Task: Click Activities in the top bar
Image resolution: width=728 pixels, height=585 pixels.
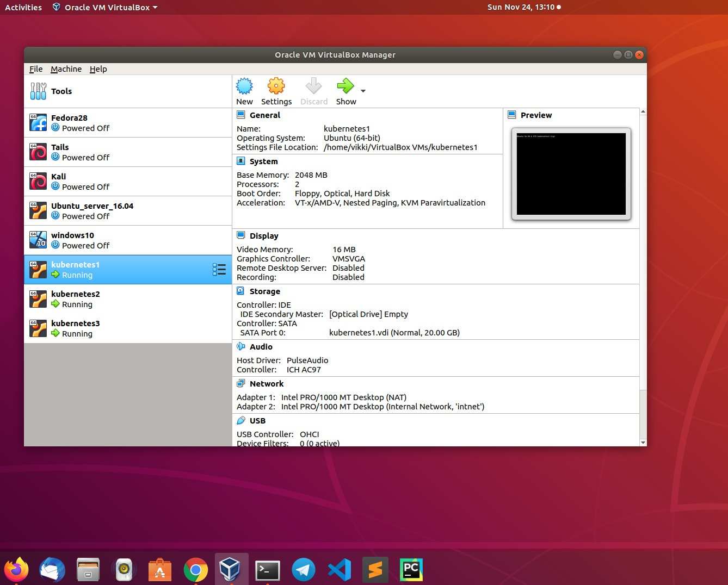Action: click(x=23, y=7)
